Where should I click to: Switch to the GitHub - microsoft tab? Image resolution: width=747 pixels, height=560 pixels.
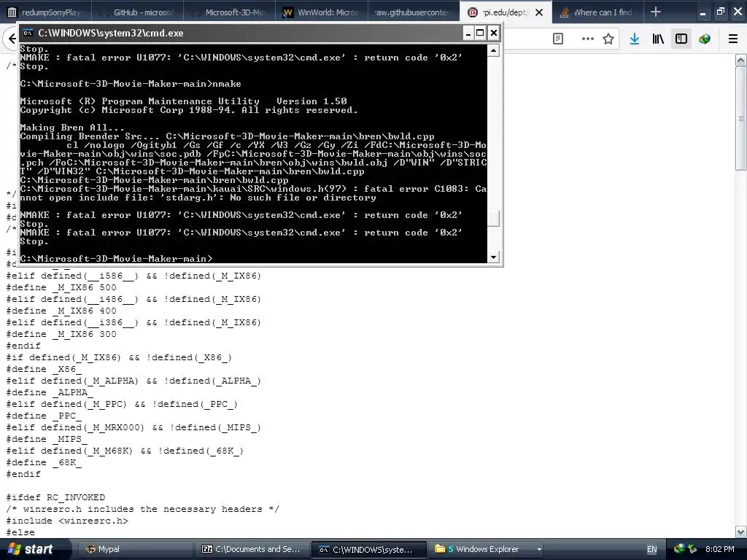(137, 12)
